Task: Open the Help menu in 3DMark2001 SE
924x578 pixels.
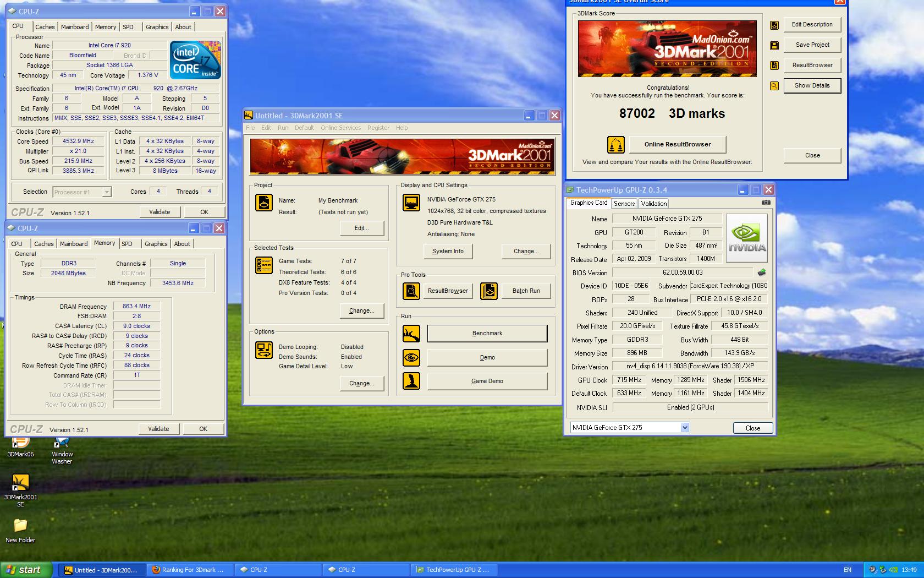Action: [x=402, y=128]
